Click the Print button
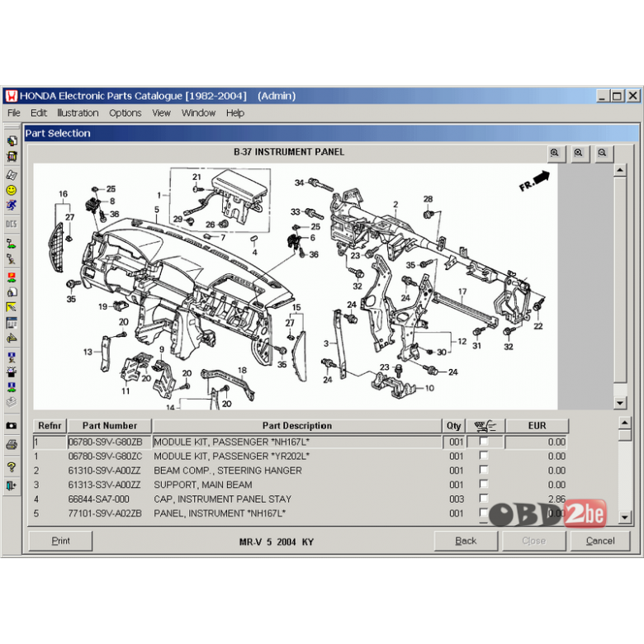Screen dimensions: 644x644 coord(60,541)
